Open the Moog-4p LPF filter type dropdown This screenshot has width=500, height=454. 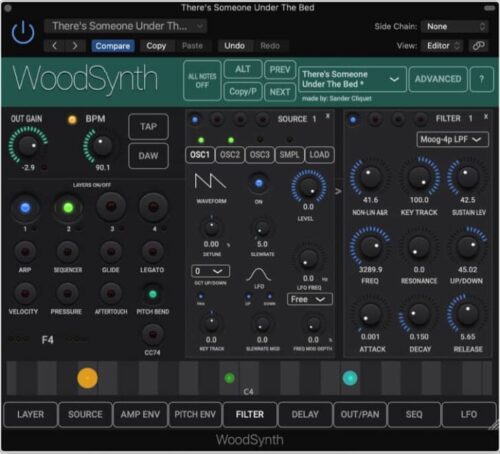(453, 139)
